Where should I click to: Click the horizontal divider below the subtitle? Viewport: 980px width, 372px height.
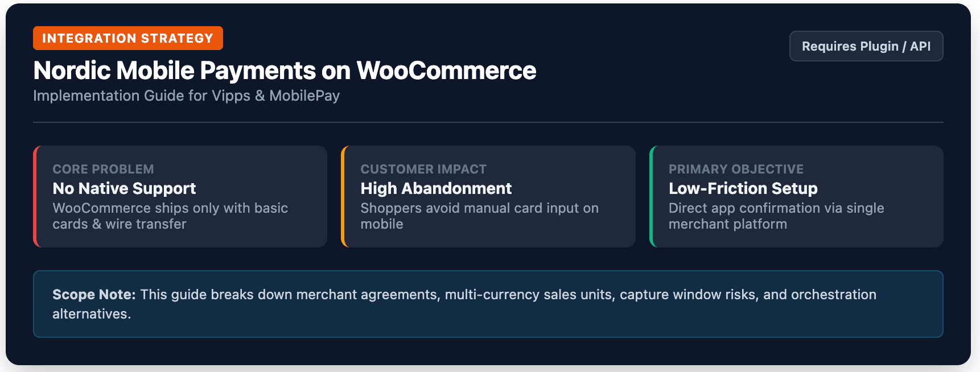click(x=488, y=122)
